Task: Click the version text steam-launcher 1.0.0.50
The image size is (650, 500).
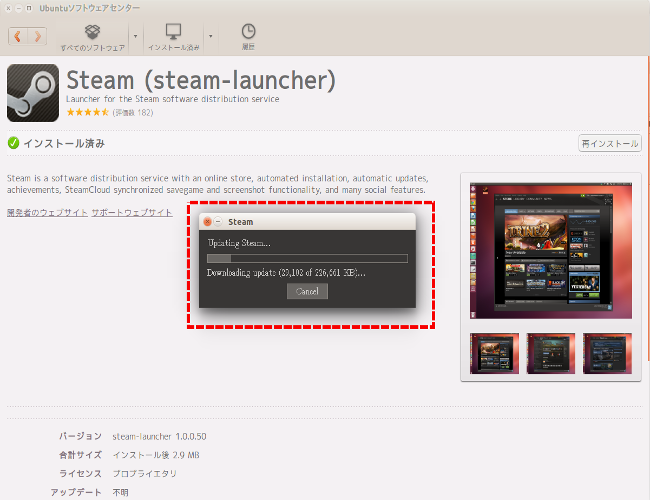Action: (159, 437)
